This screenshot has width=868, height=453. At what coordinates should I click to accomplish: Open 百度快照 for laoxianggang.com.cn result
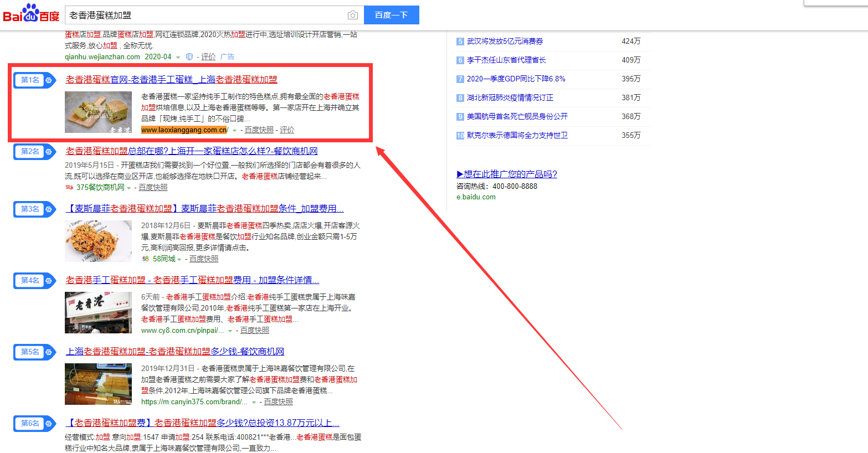pyautogui.click(x=259, y=130)
